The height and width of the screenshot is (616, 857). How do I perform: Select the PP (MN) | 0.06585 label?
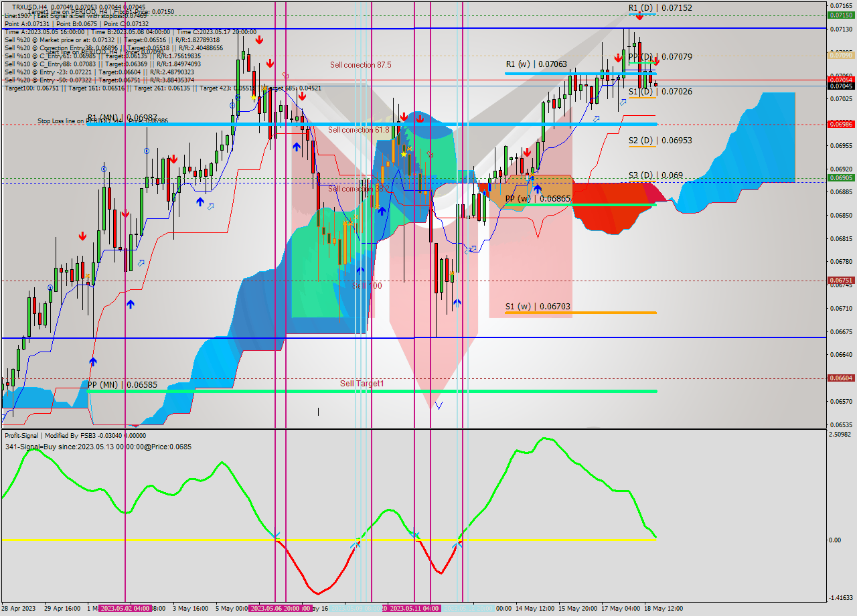(123, 385)
